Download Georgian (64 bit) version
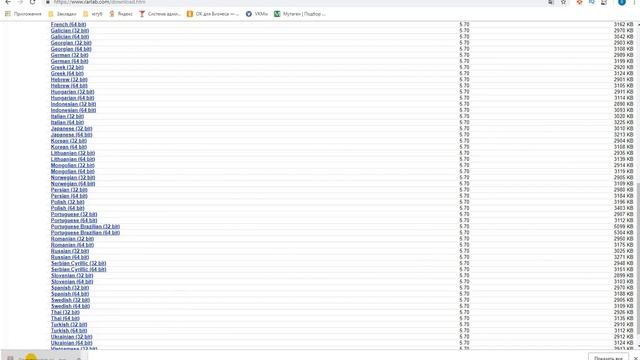The height and width of the screenshot is (360, 640). [x=71, y=49]
